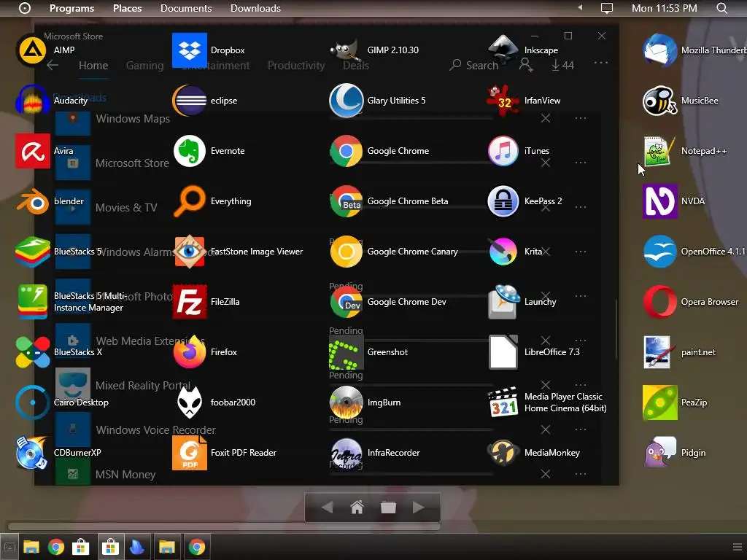747x560 pixels.
Task: Open IrfanView icon
Action: pos(503,101)
